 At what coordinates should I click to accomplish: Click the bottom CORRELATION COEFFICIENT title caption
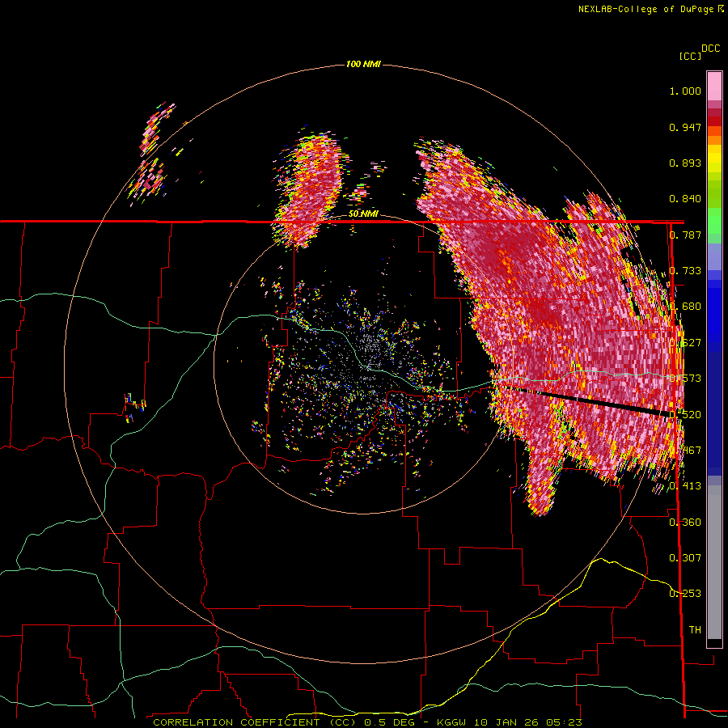pyautogui.click(x=367, y=722)
